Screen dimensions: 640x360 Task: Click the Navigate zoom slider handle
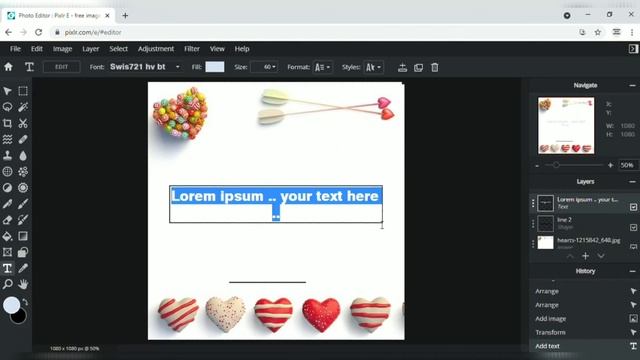(556, 165)
